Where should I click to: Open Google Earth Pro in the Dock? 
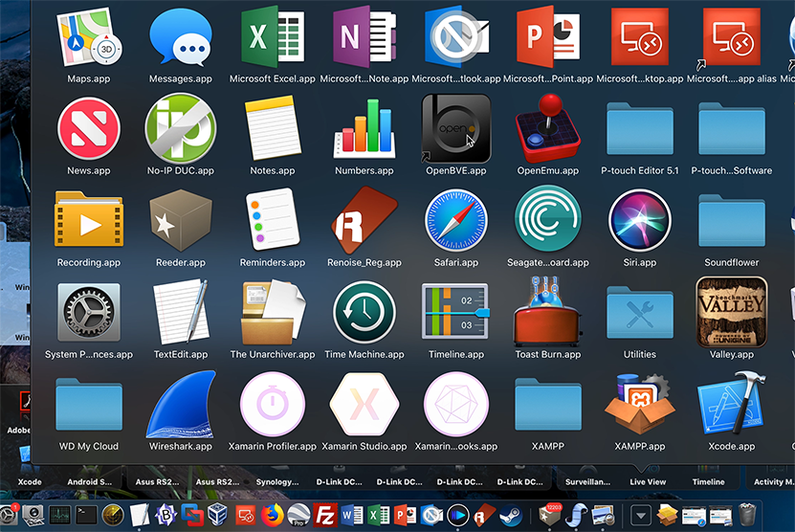point(298,516)
